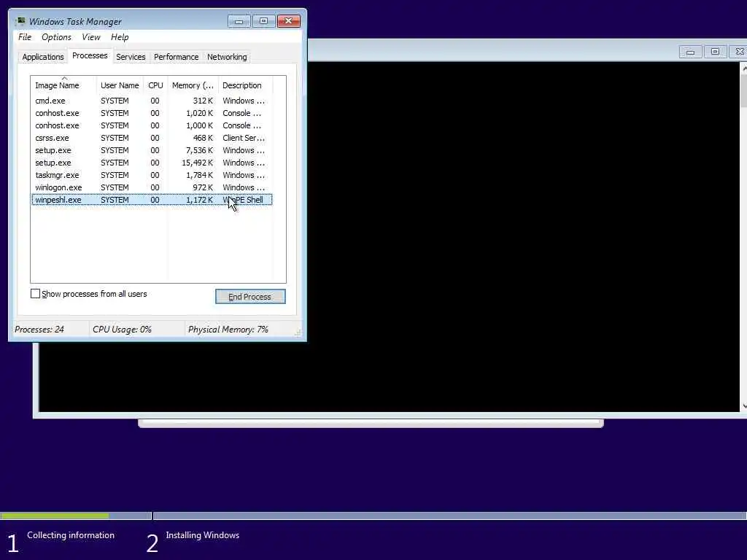Close the Windows Task Manager window
This screenshot has height=560, width=747.
pos(289,21)
